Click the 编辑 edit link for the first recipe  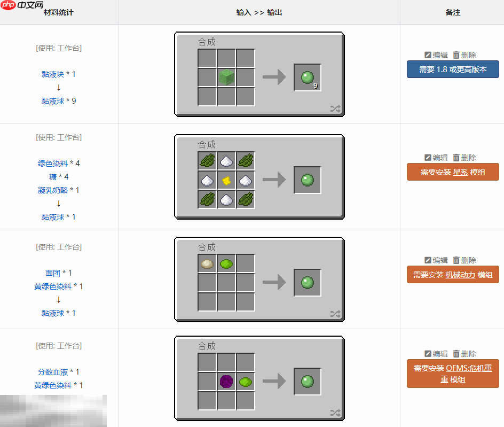(x=436, y=55)
